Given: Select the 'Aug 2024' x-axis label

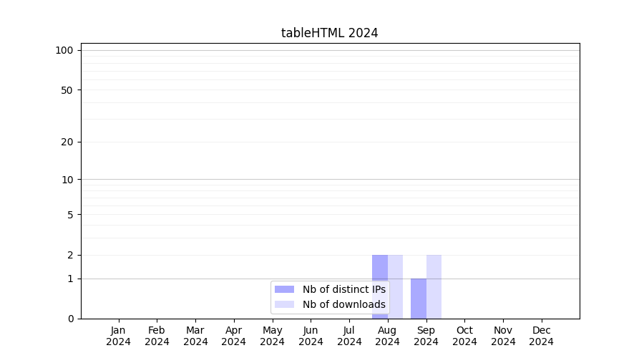Looking at the screenshot, I should click(x=387, y=336).
